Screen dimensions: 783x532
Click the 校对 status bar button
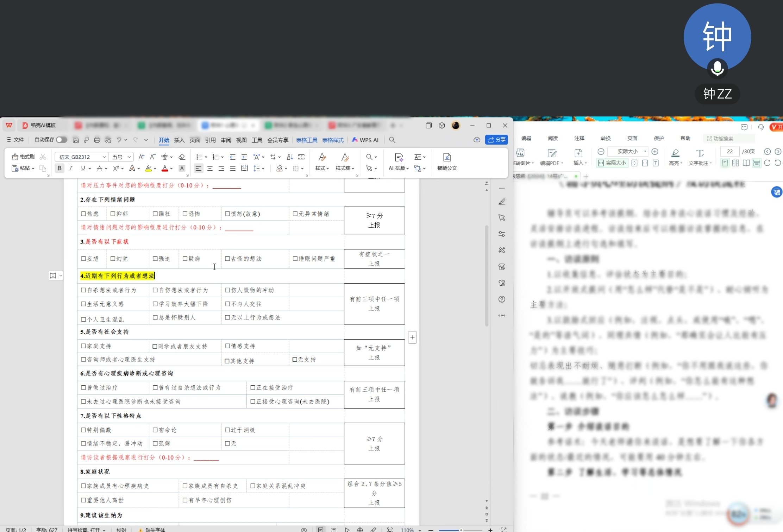pos(121,530)
